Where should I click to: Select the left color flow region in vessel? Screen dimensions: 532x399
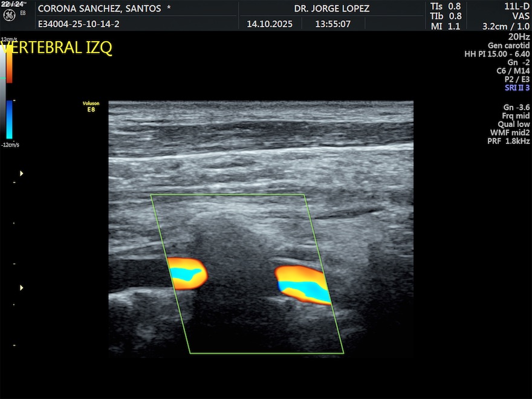pos(187,273)
